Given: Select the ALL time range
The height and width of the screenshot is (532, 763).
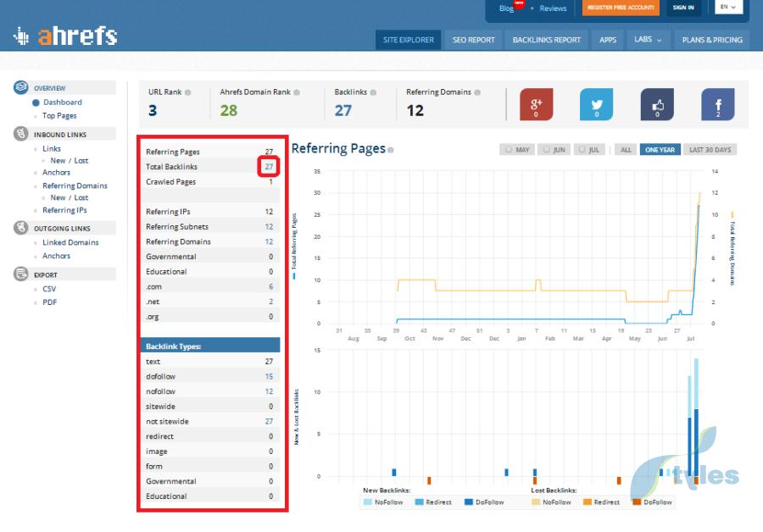Looking at the screenshot, I should 626,150.
